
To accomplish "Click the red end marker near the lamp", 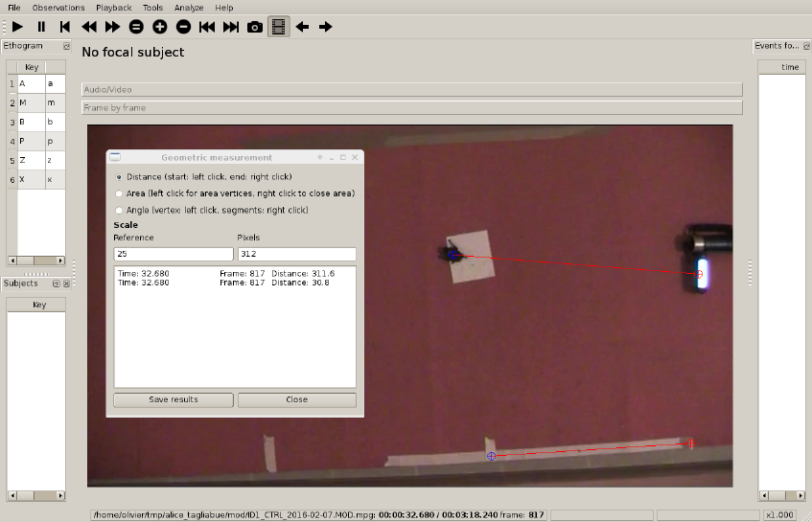I will coord(699,274).
